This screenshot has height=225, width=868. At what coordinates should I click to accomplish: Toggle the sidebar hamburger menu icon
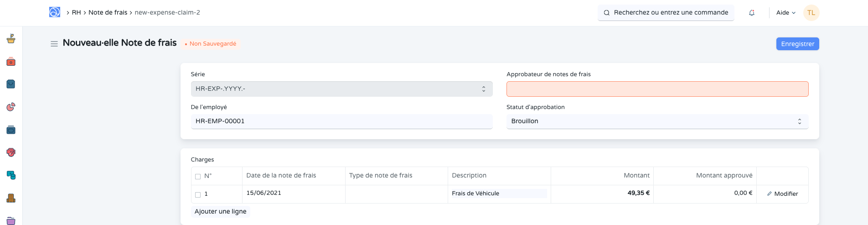pyautogui.click(x=54, y=44)
